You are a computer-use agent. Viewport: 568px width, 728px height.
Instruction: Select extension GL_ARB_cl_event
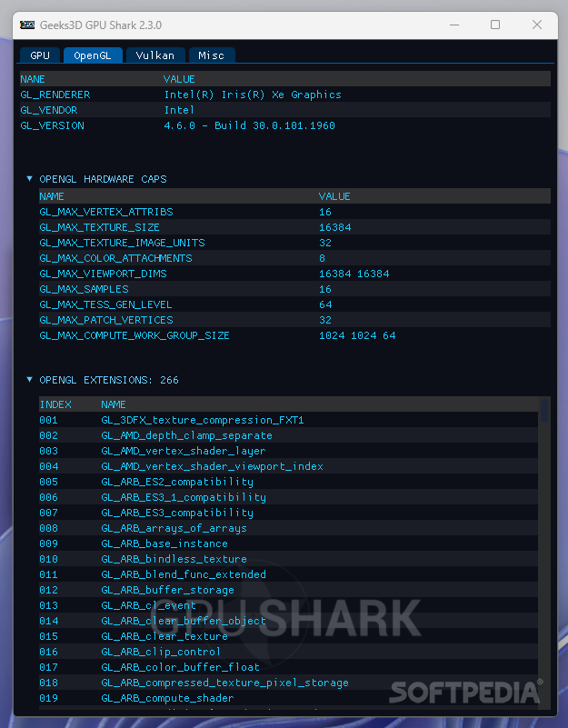(149, 605)
